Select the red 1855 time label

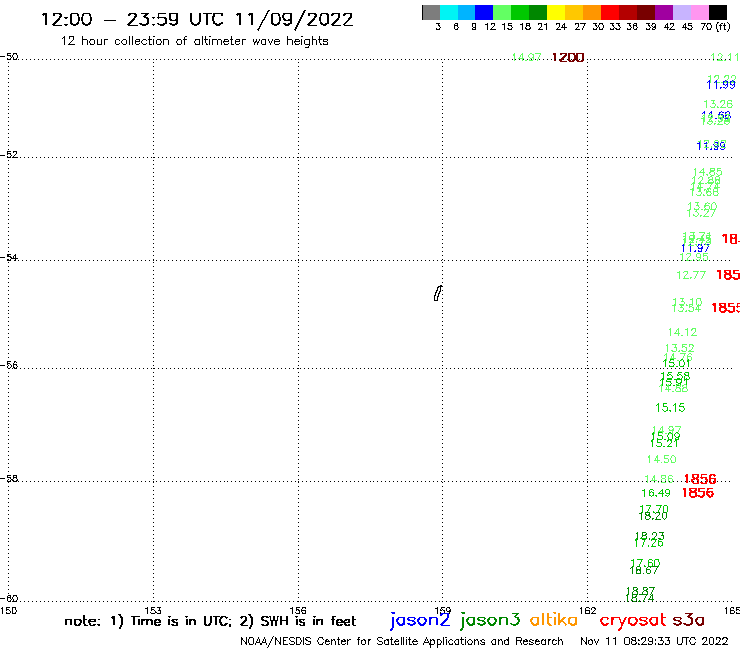(725, 308)
